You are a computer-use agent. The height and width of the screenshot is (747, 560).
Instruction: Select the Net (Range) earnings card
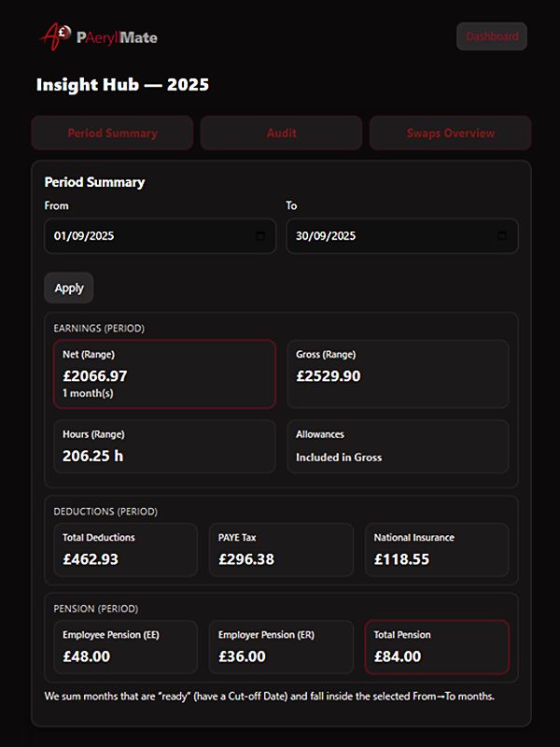coord(164,373)
